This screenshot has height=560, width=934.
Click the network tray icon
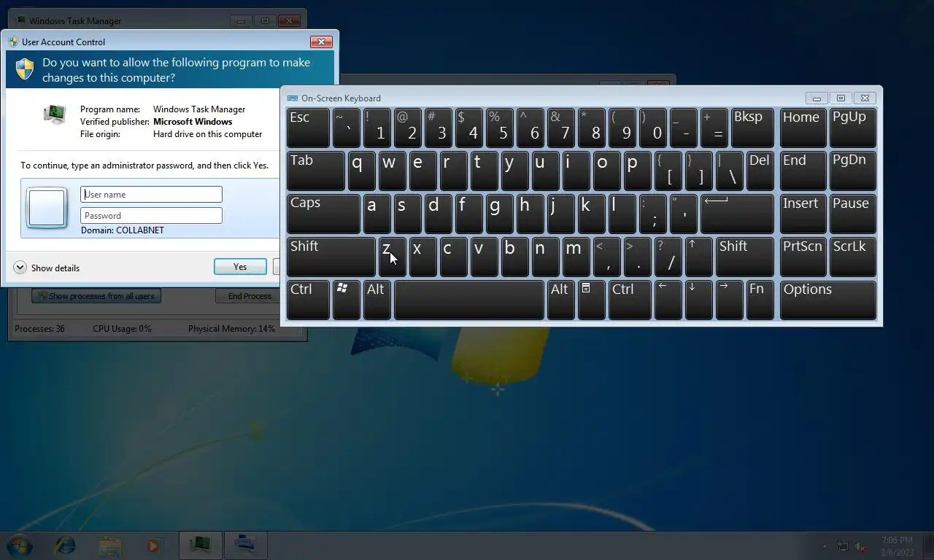click(x=843, y=546)
